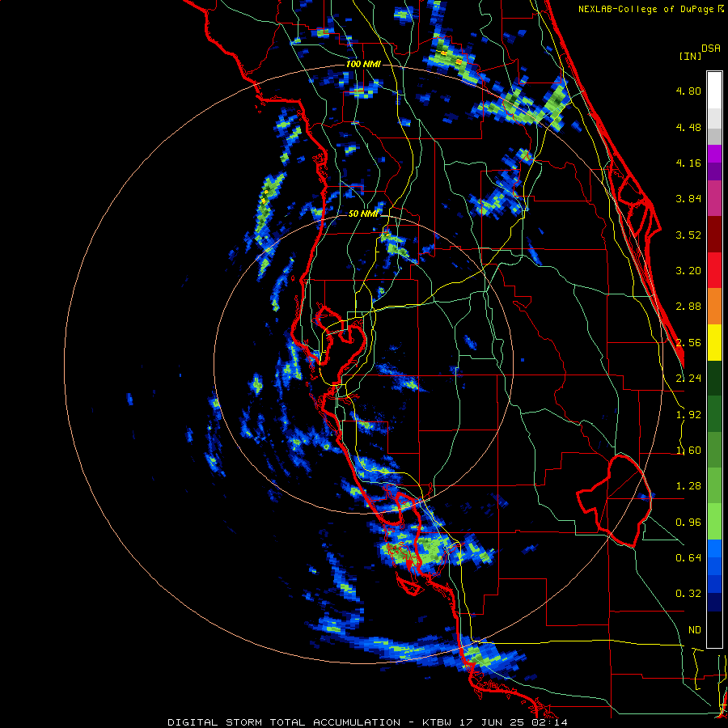Pick the light green swatch beside 0.96
This screenshot has height=728, width=728.
[714, 522]
